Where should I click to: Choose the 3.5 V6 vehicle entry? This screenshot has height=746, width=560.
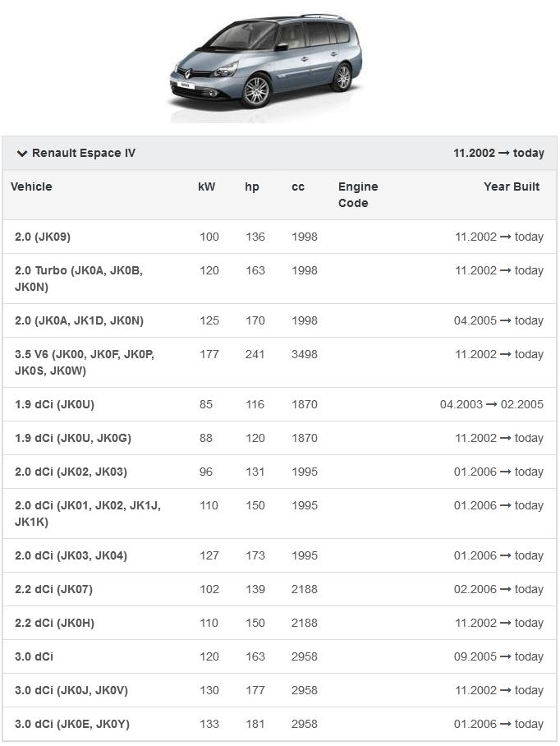(x=84, y=362)
